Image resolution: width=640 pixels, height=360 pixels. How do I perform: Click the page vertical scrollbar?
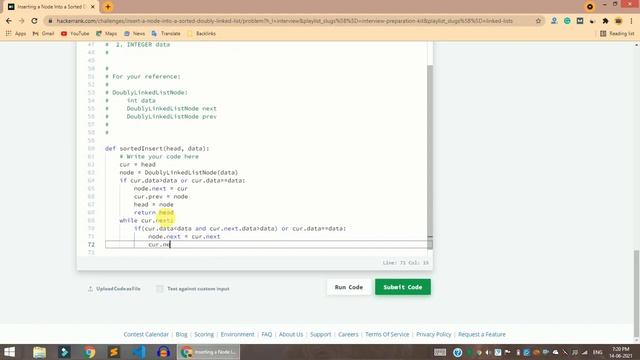[x=637, y=294]
